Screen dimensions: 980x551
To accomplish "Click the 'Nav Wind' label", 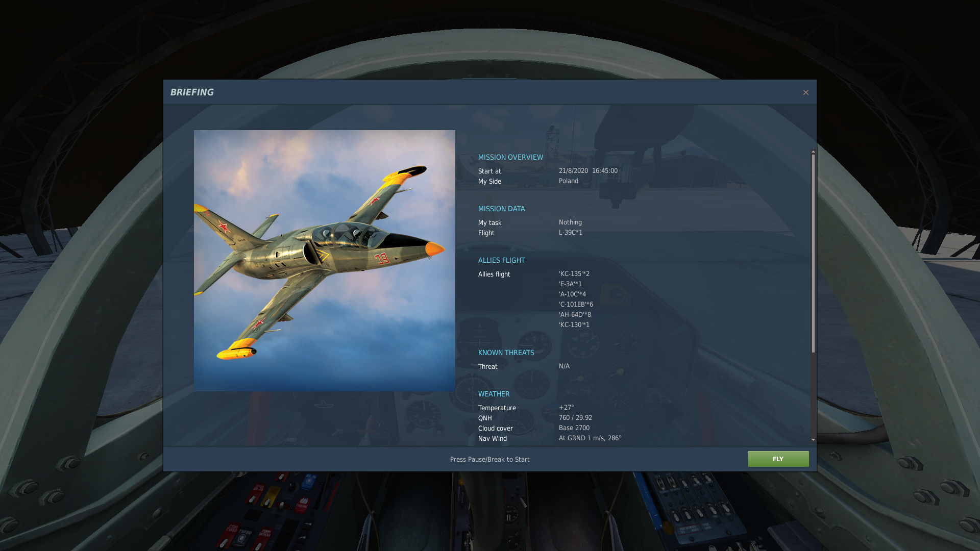I will point(493,439).
